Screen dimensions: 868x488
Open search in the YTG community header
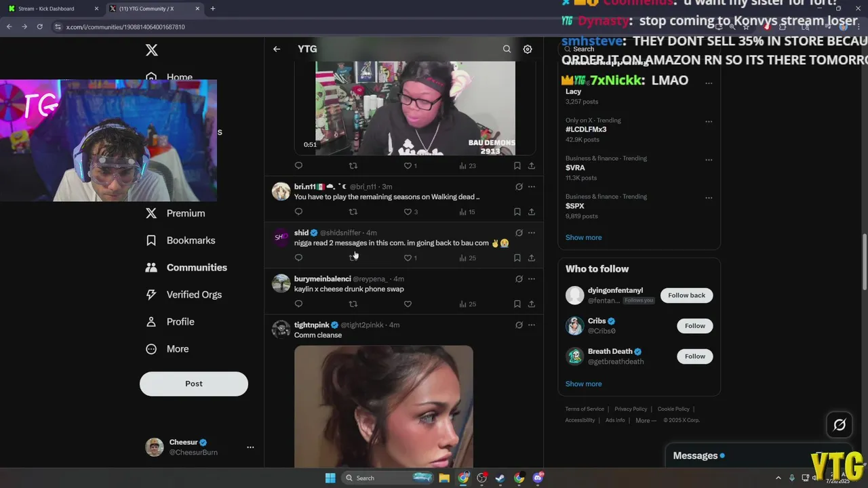pos(507,49)
